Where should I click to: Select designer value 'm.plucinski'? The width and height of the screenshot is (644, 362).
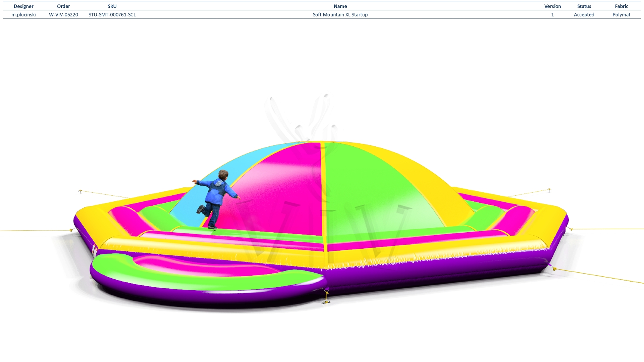(23, 15)
